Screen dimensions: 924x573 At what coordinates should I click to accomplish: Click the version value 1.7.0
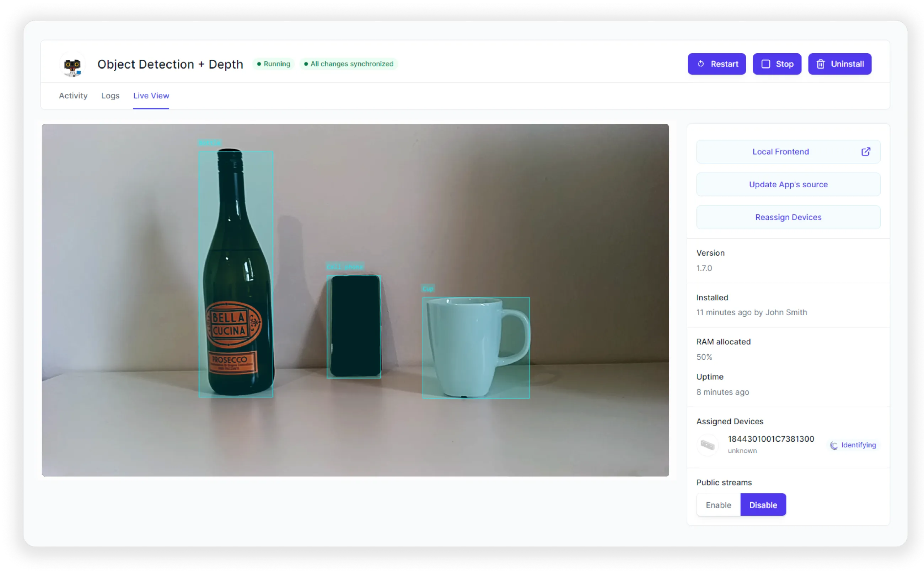tap(704, 268)
